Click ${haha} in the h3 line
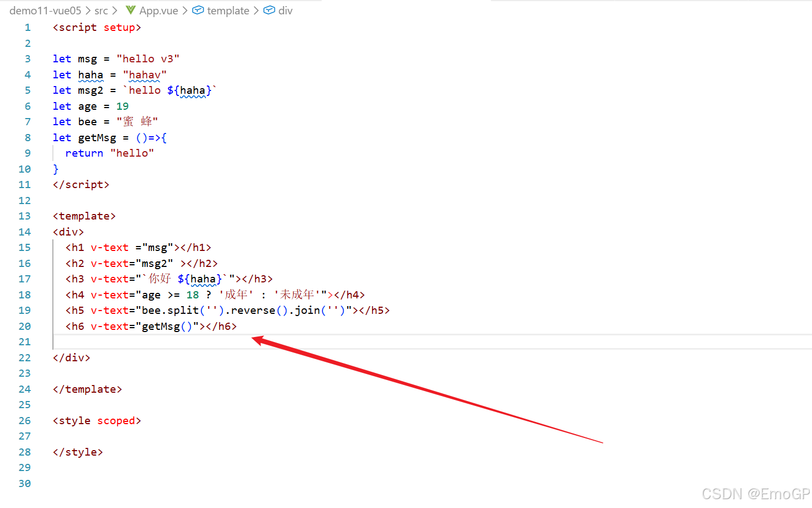Viewport: 812px width, 508px height. pos(199,279)
